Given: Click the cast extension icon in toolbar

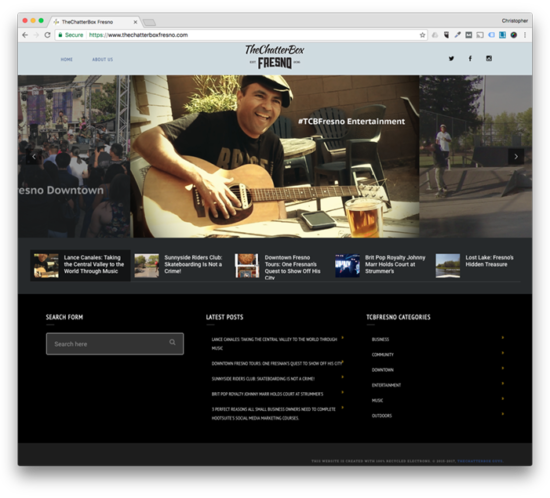Looking at the screenshot, I should click(x=480, y=35).
